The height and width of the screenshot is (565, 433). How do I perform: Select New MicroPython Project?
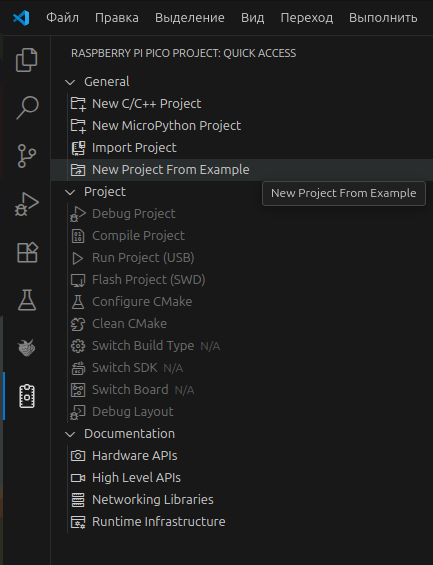pyautogui.click(x=166, y=126)
